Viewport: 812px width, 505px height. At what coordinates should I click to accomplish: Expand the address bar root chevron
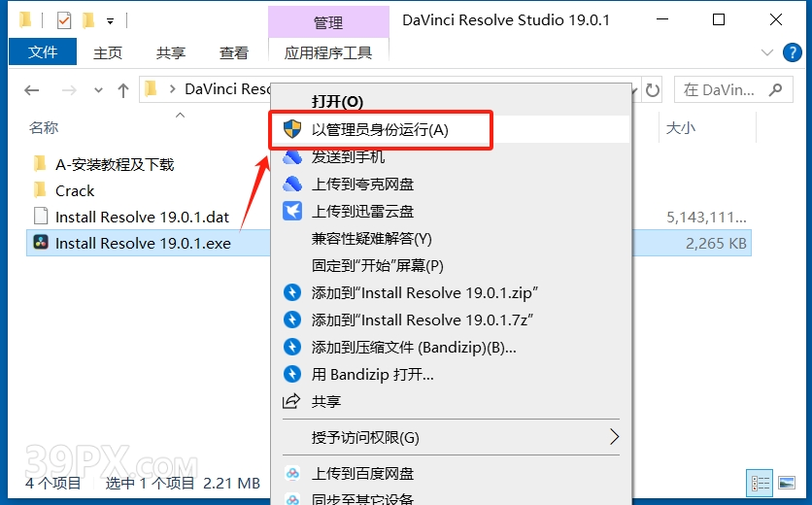click(x=173, y=89)
